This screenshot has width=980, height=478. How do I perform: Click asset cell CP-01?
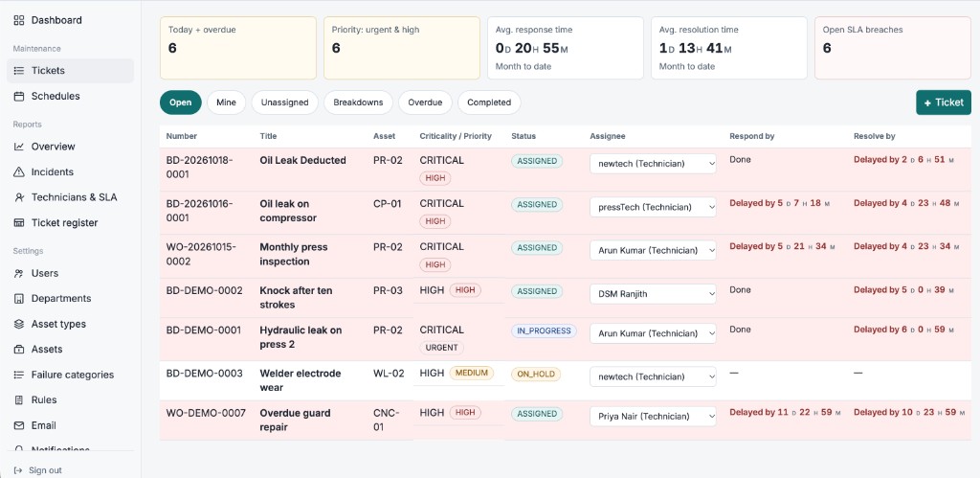pyautogui.click(x=389, y=203)
